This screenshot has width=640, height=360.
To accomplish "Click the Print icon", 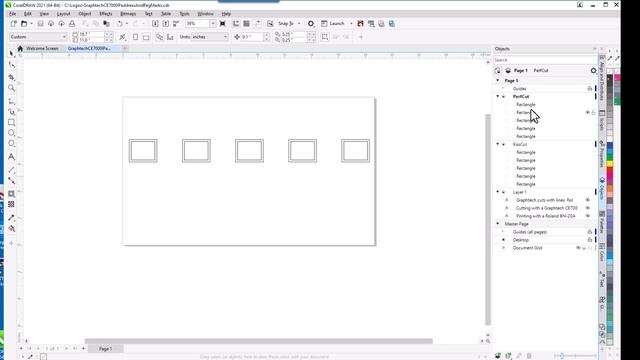I will click(72, 24).
